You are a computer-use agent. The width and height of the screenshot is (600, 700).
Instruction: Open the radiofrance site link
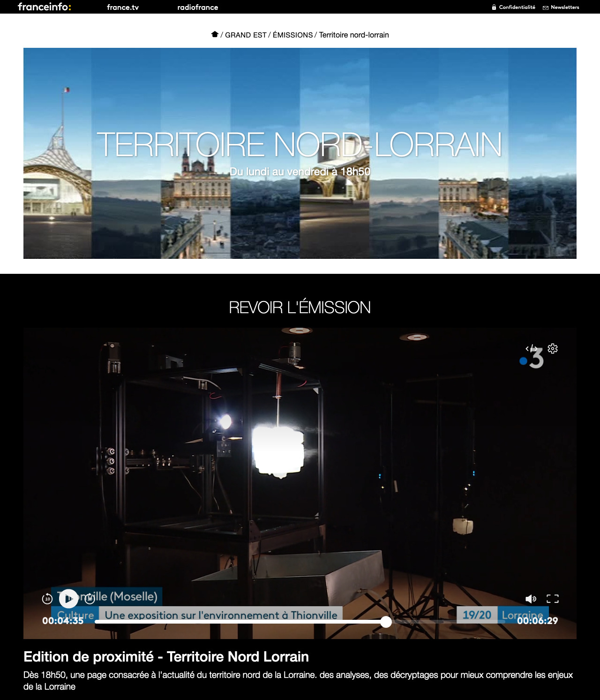(198, 7)
